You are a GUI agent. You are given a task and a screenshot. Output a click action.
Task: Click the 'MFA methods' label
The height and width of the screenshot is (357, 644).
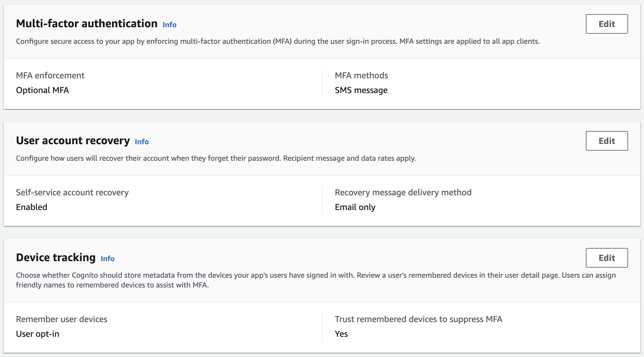(361, 75)
